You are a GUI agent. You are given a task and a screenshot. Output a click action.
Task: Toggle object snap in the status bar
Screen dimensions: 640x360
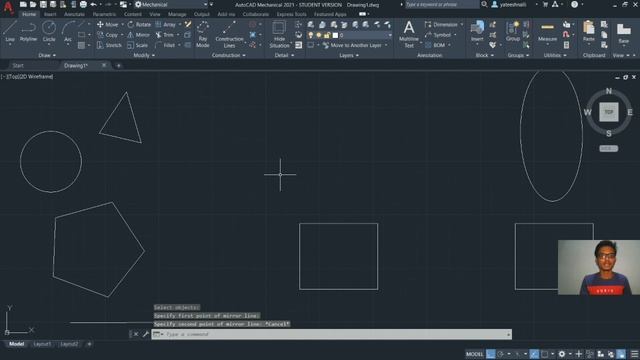[x=544, y=354]
